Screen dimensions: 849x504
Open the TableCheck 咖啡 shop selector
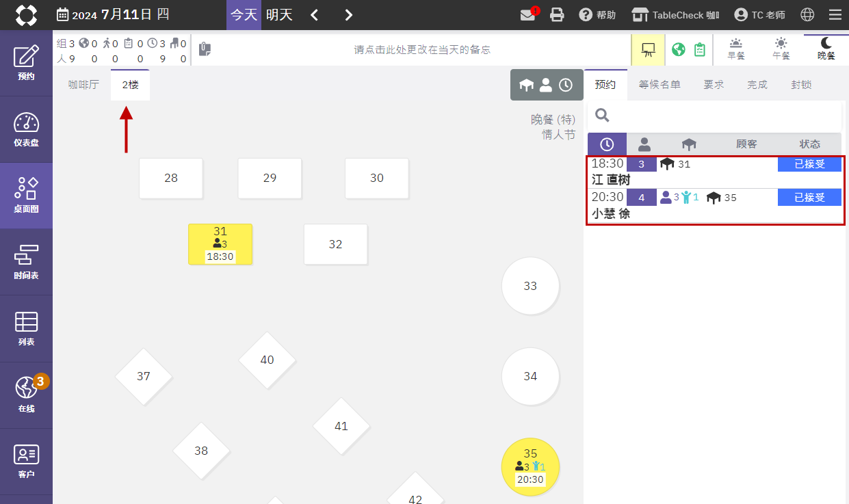click(x=675, y=15)
